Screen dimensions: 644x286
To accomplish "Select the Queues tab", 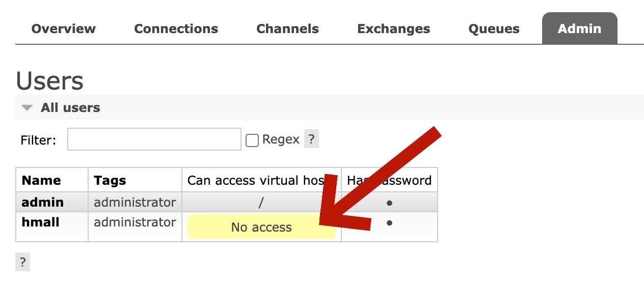I will pos(494,29).
